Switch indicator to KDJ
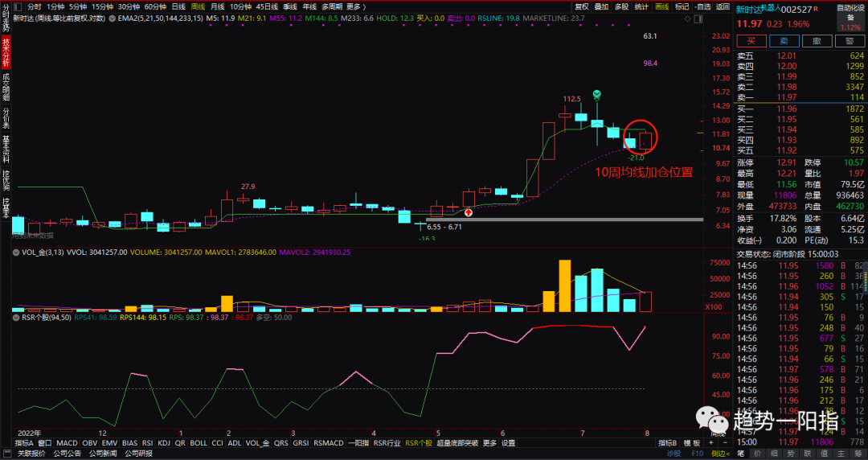The image size is (868, 460). (x=164, y=443)
